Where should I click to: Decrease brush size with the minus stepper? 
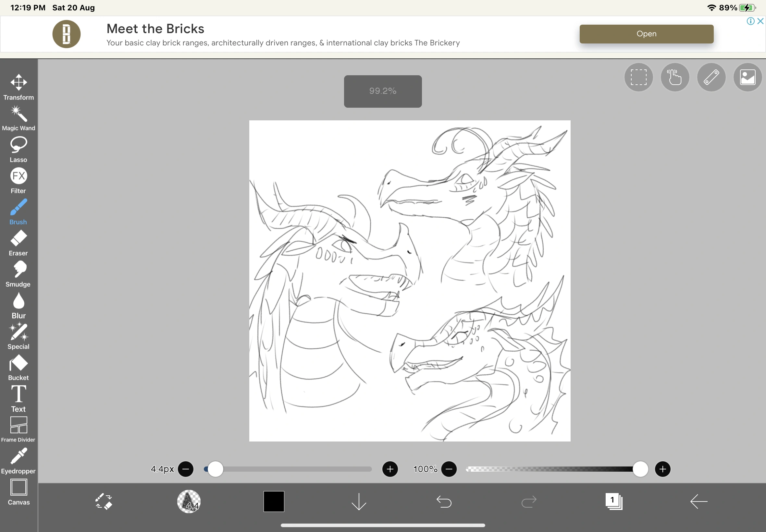(186, 469)
